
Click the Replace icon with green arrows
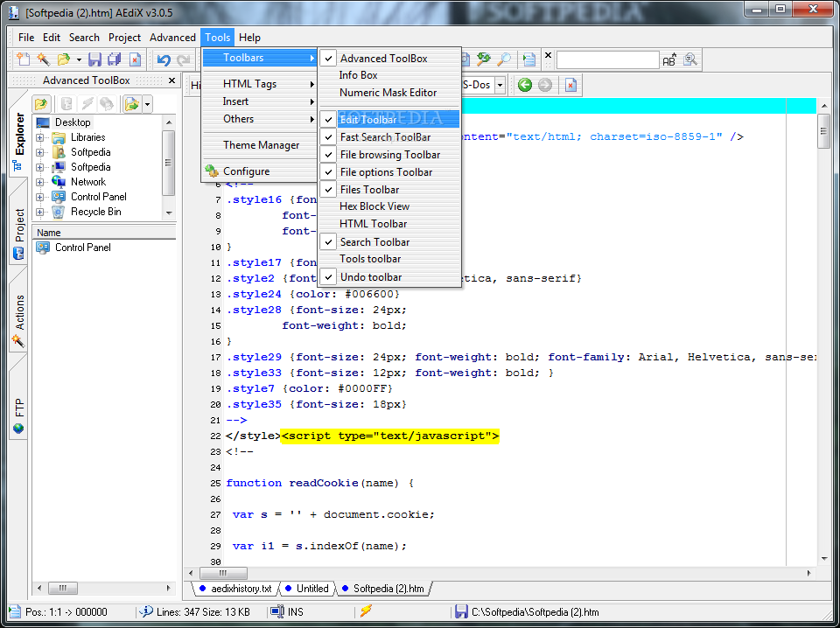click(x=484, y=59)
